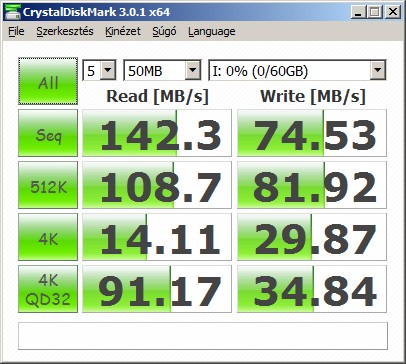Open the Language menu

tap(212, 31)
